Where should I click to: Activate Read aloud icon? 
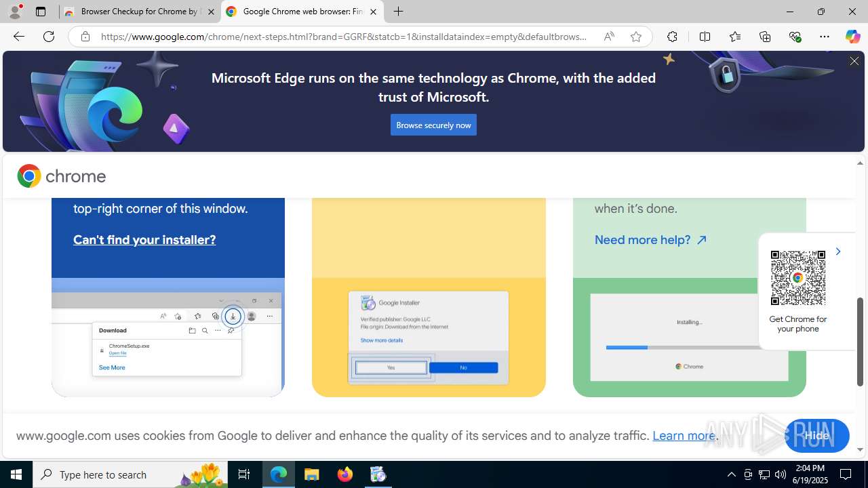click(609, 37)
